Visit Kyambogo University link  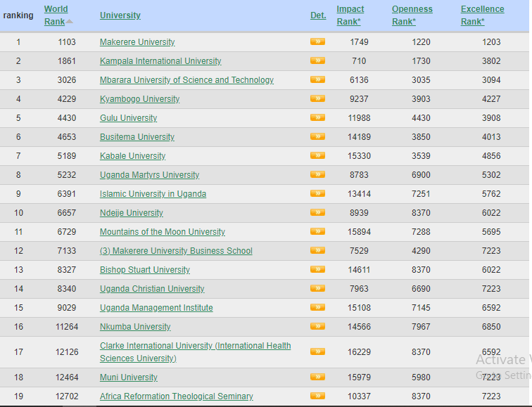[139, 99]
